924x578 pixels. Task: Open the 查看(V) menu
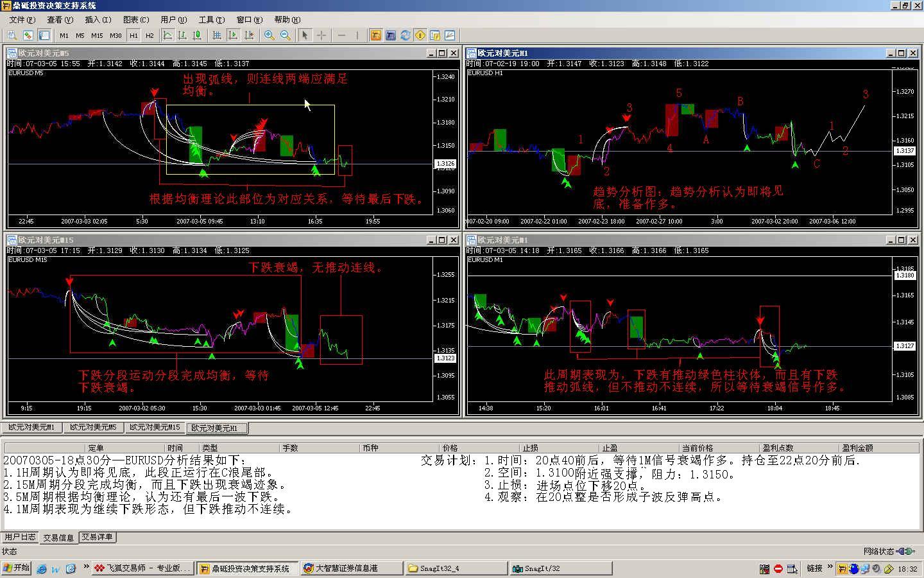(x=60, y=20)
